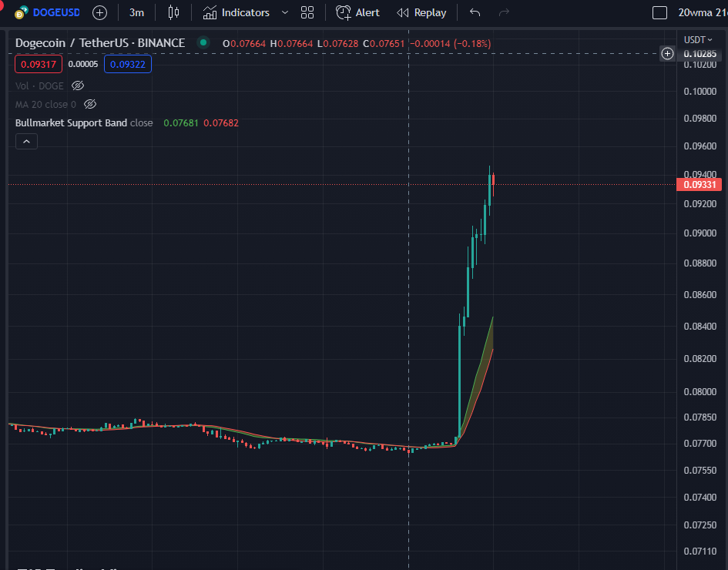Change the 3m chart interval
728x570 pixels.
(x=136, y=12)
